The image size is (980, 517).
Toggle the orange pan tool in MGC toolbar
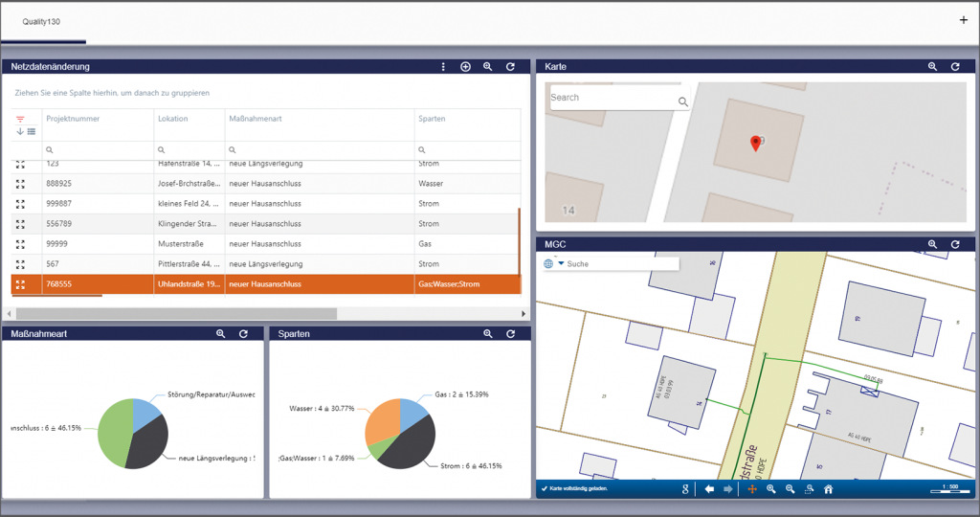coord(751,489)
